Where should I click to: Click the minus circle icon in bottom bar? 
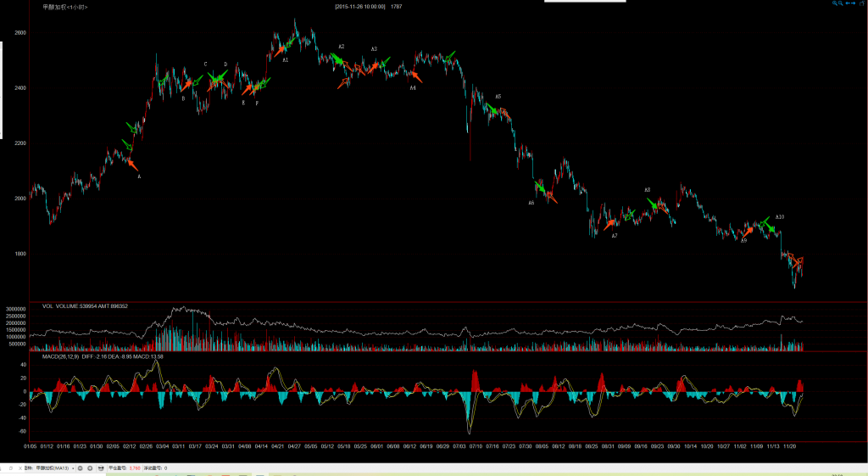tap(80, 468)
